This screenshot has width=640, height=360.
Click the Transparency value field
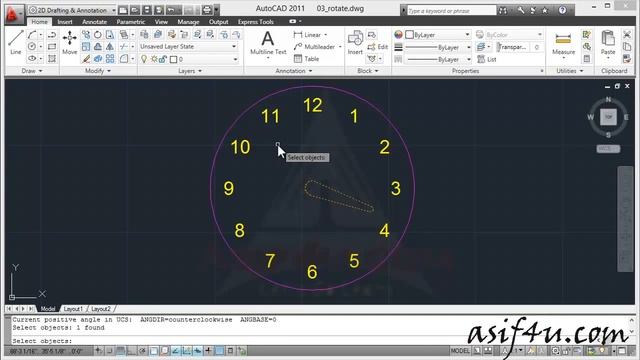tap(536, 47)
